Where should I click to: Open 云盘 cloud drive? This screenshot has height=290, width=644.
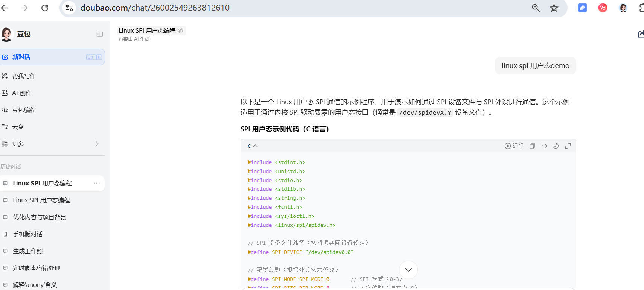tap(18, 127)
